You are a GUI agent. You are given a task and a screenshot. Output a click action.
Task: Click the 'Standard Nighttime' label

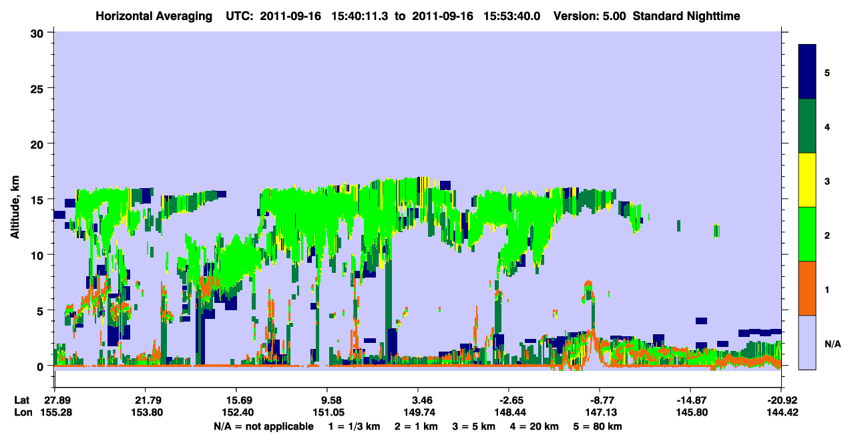pos(686,15)
